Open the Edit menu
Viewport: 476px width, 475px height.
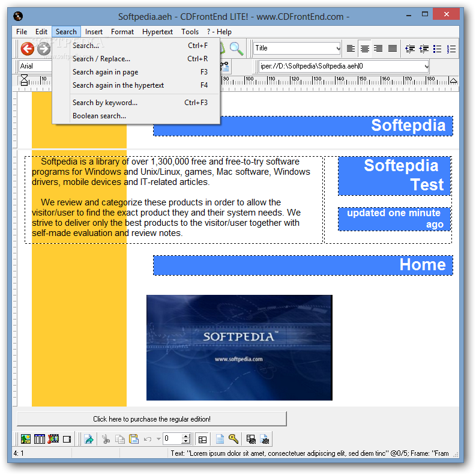tap(41, 32)
